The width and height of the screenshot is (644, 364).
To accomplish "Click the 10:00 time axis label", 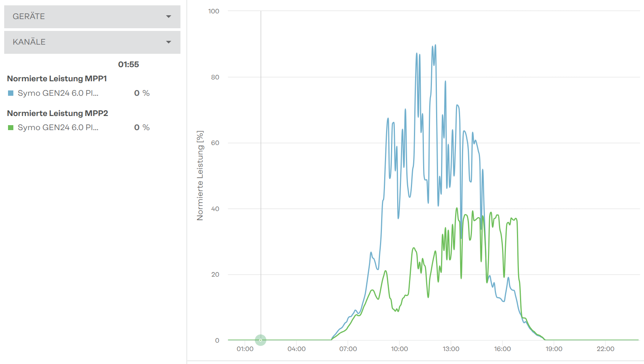I will pos(399,349).
